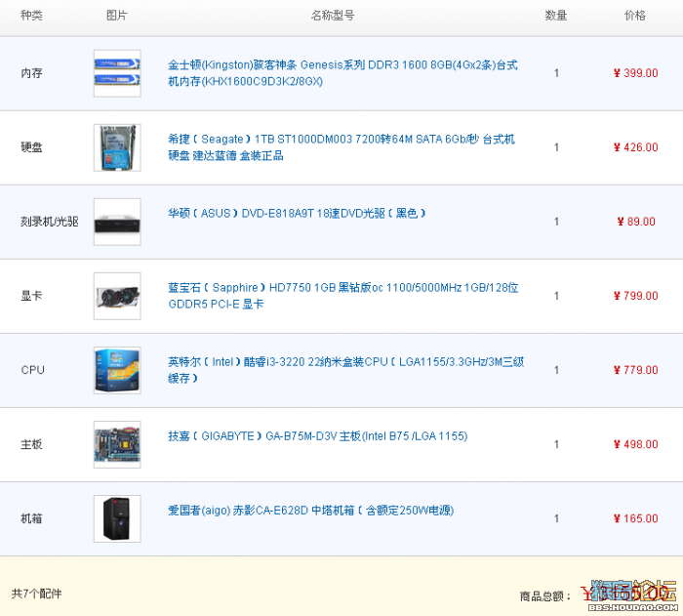
Task: Open the Intel i3-3220 CPU link
Action: click(x=345, y=370)
